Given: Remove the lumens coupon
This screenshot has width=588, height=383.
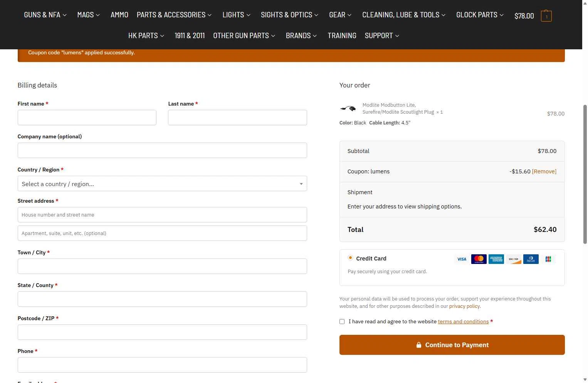Looking at the screenshot, I should click(x=544, y=171).
